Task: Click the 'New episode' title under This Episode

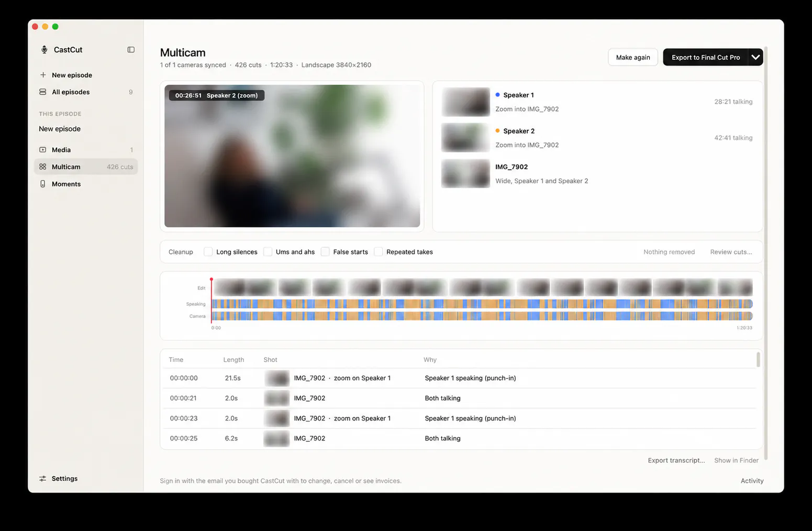Action: (x=60, y=129)
